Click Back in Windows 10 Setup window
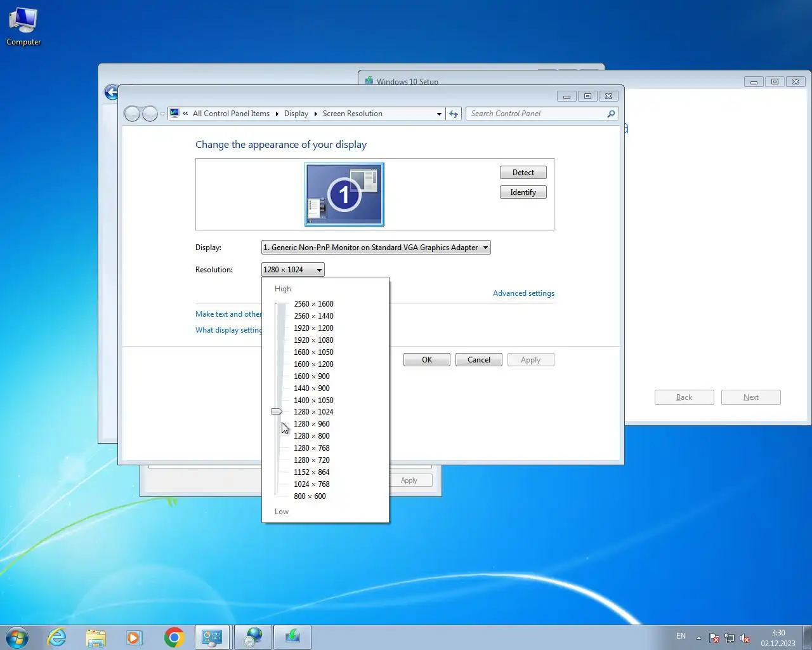Screen dimensions: 812x650 (x=684, y=397)
